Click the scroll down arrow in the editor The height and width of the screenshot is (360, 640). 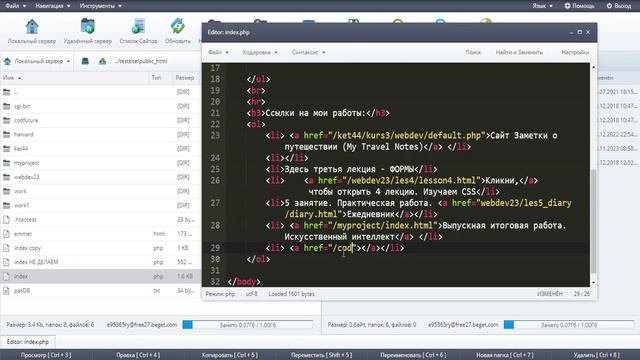[x=593, y=282]
